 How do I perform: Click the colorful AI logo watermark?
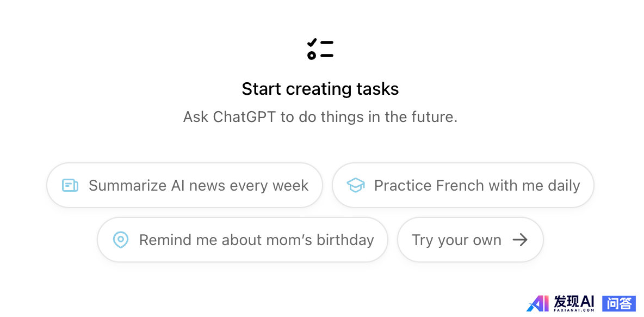pyautogui.click(x=538, y=303)
